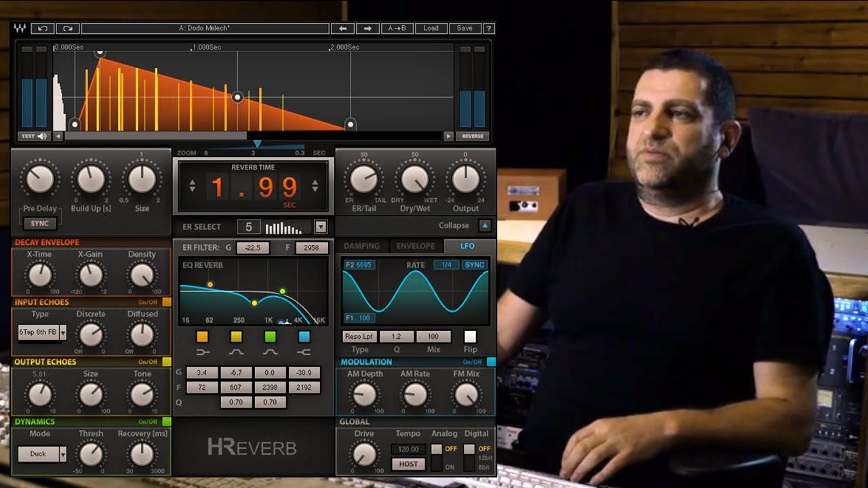Screen dimensions: 868x488
Task: Toggle SYNC for the LFO rate
Action: point(475,266)
